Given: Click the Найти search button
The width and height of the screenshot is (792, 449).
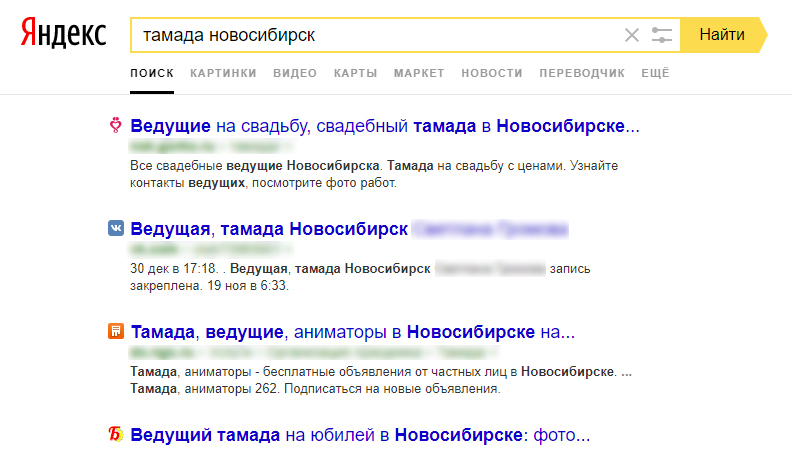Looking at the screenshot, I should pyautogui.click(x=723, y=35).
